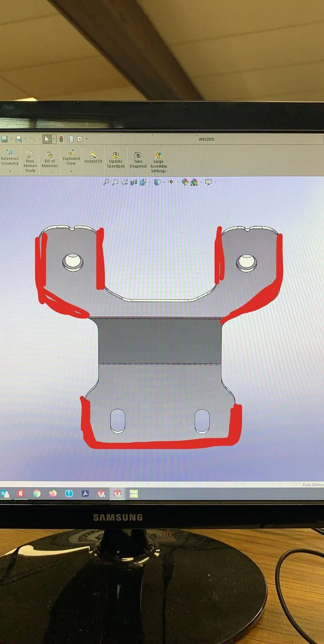The image size is (324, 644).
Task: Expand the Reference Geometry dropdown arrow
Action: pyautogui.click(x=10, y=171)
